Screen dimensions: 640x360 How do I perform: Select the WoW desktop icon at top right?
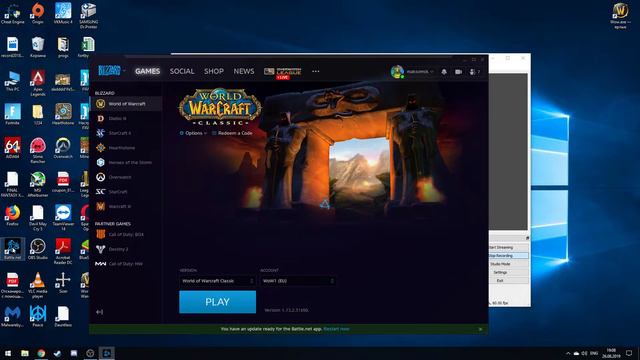pyautogui.click(x=620, y=16)
